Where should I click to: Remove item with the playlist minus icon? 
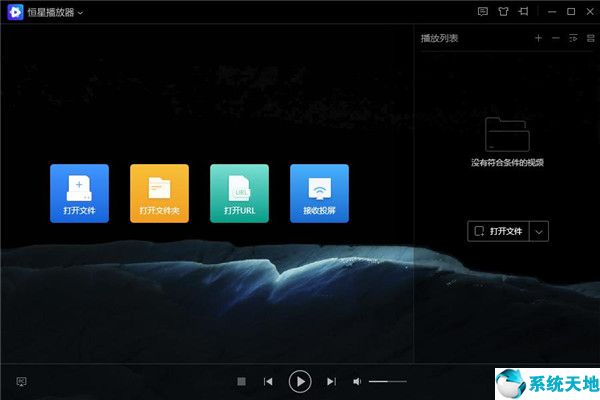(556, 38)
